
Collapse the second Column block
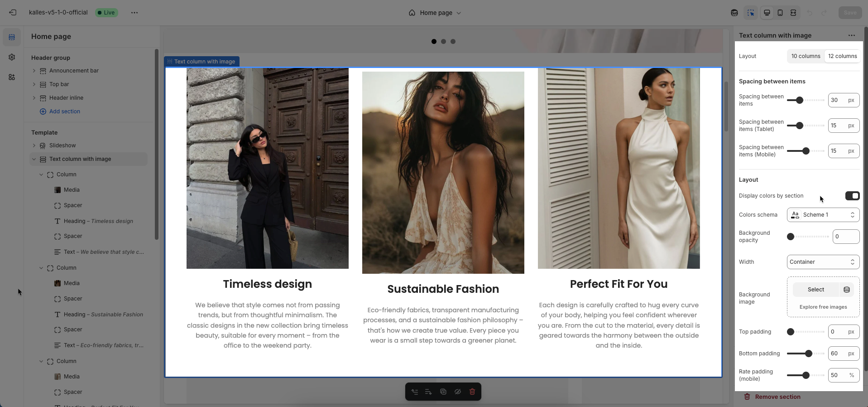[41, 268]
